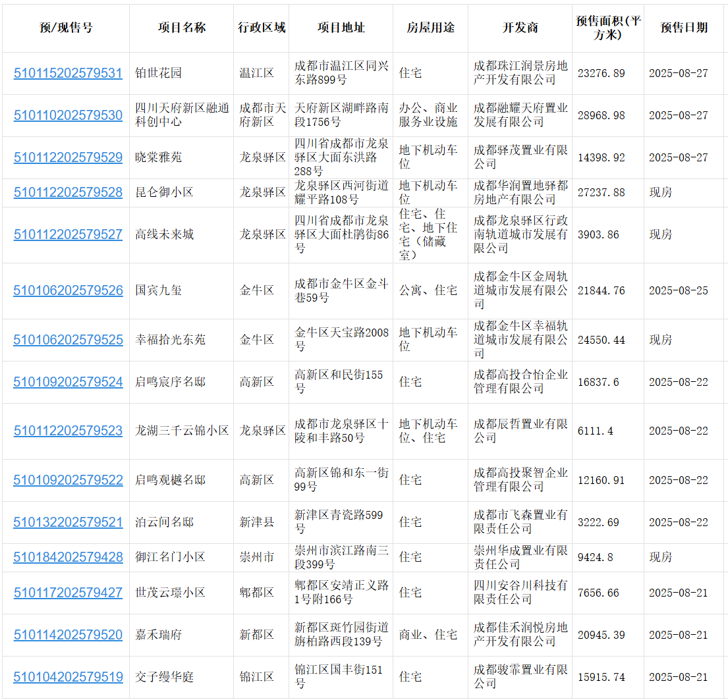Viewport: 728px width, 700px height.
Task: Open presale link 510104202579519
Action: [68, 677]
